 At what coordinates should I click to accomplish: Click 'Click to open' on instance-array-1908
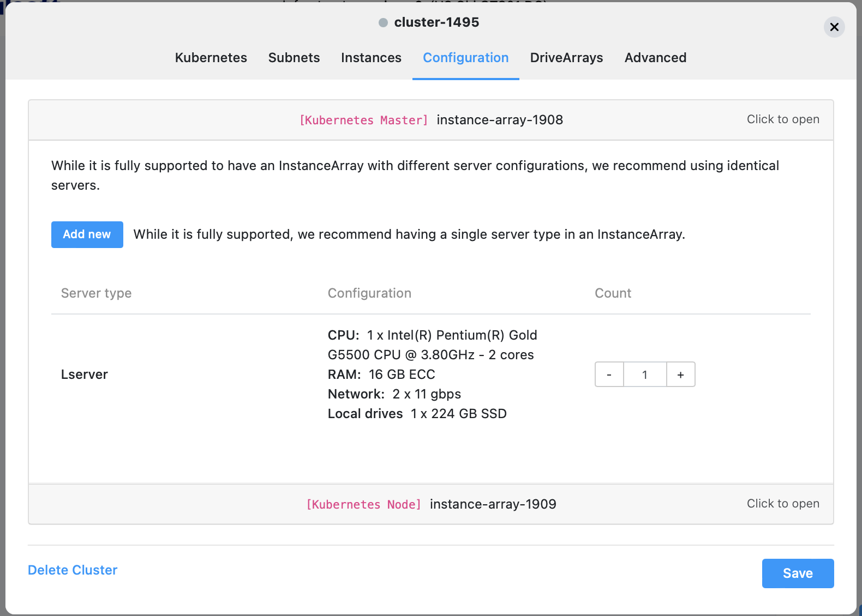point(782,119)
